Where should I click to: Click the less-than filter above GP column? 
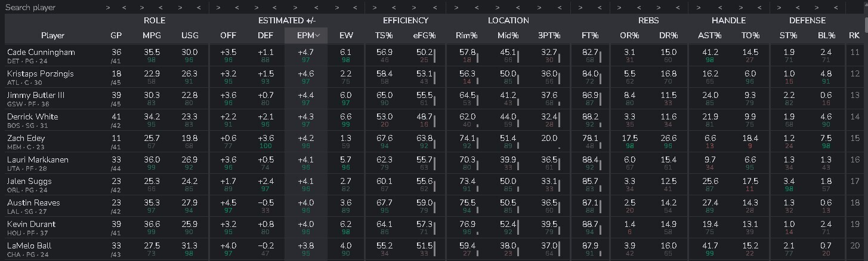124,8
